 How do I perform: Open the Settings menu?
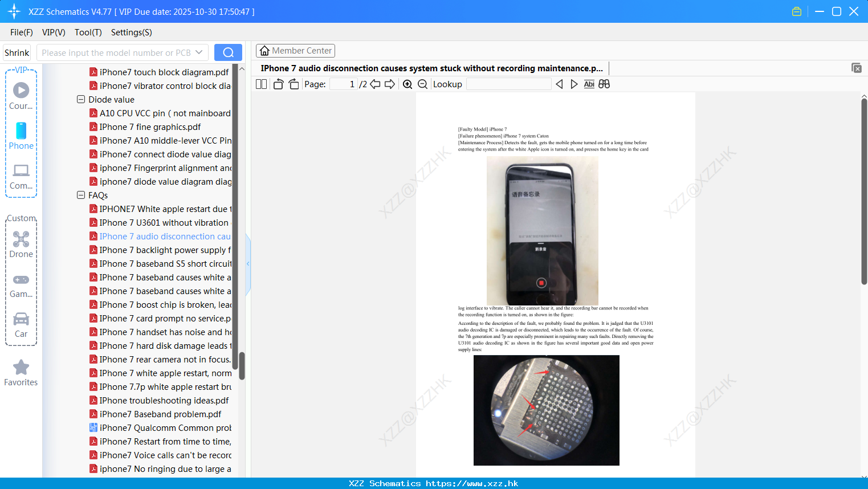point(132,32)
